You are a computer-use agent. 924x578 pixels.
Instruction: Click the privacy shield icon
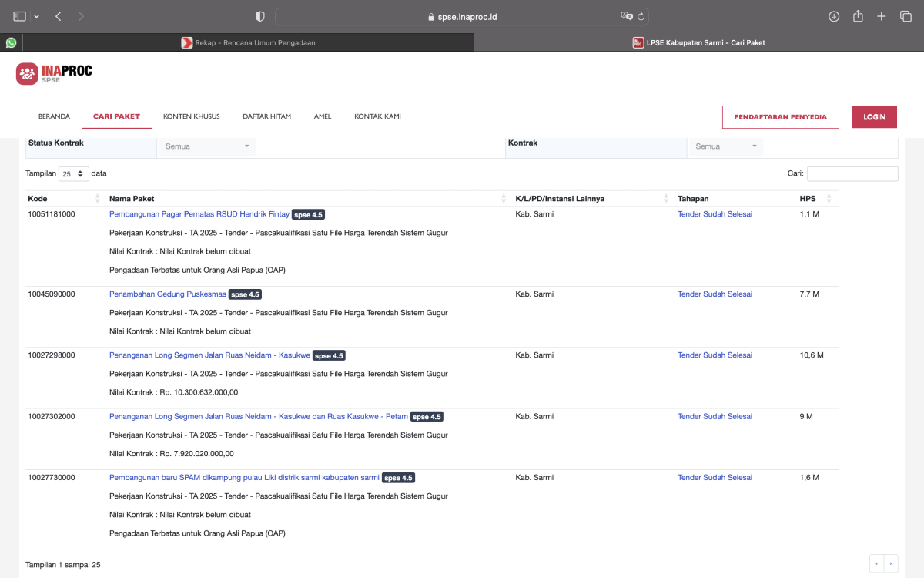(x=260, y=16)
